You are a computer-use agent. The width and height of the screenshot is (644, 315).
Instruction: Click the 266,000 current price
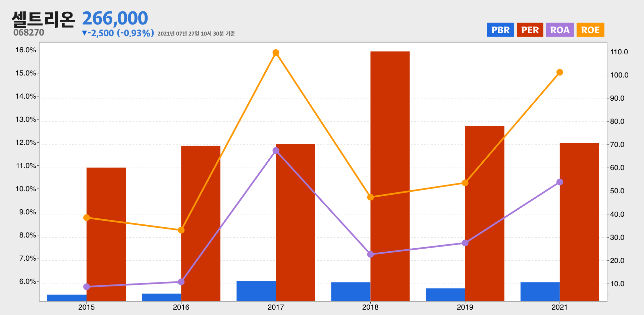pyautogui.click(x=115, y=18)
